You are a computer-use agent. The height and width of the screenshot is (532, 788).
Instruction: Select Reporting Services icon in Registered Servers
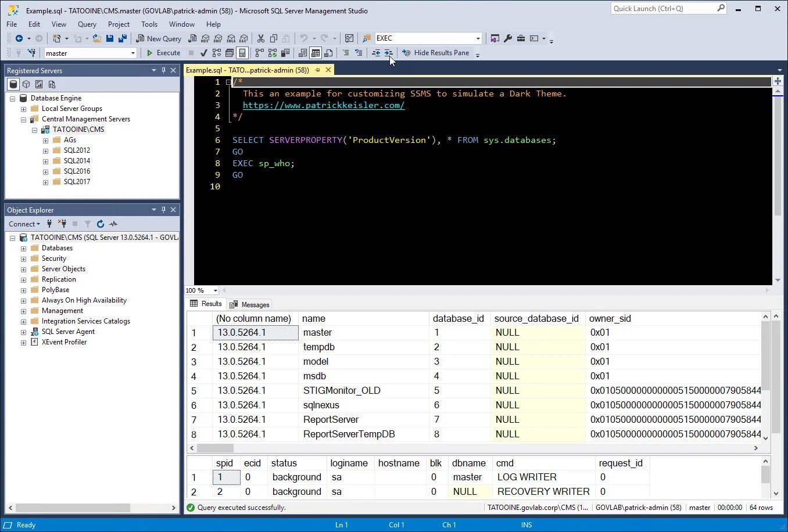tap(39, 84)
